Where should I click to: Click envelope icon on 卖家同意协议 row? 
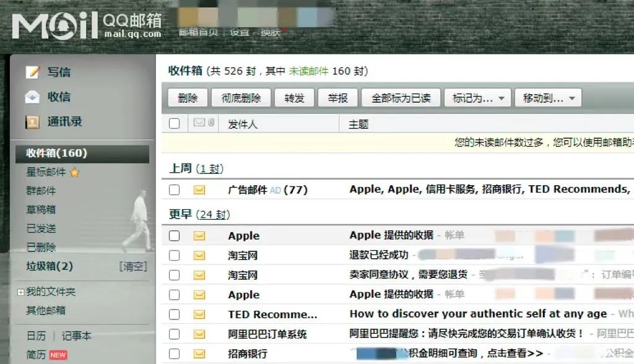coord(199,275)
